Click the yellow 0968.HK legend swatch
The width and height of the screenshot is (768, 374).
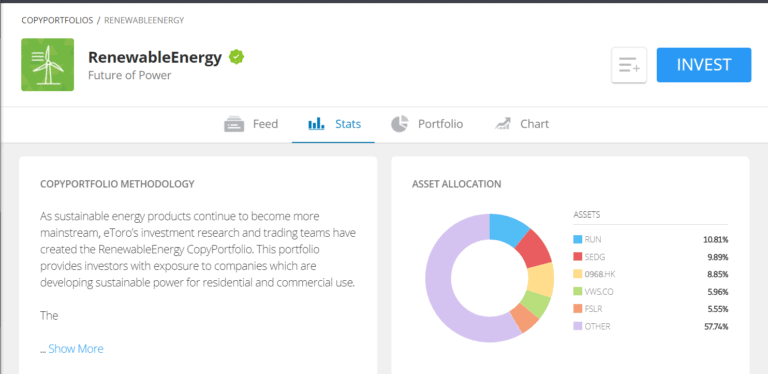[x=577, y=274]
